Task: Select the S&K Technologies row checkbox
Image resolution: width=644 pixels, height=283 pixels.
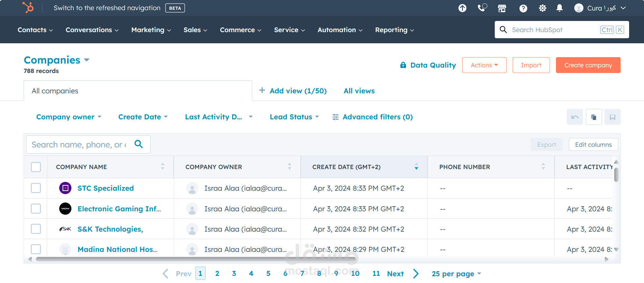Action: [36, 229]
